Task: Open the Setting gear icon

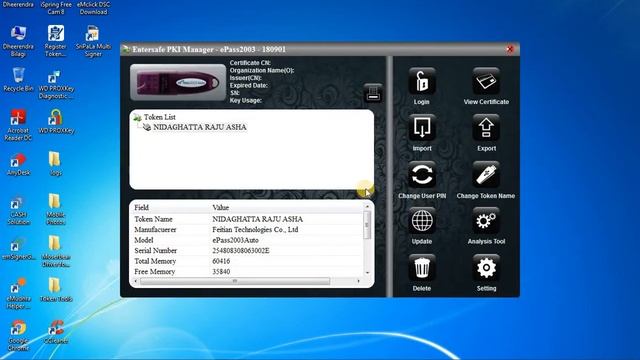Action: coord(486,268)
